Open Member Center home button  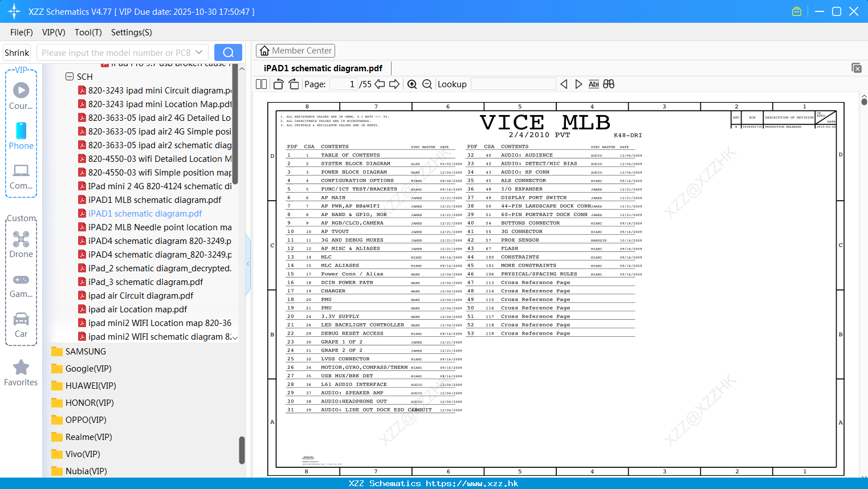coord(295,51)
